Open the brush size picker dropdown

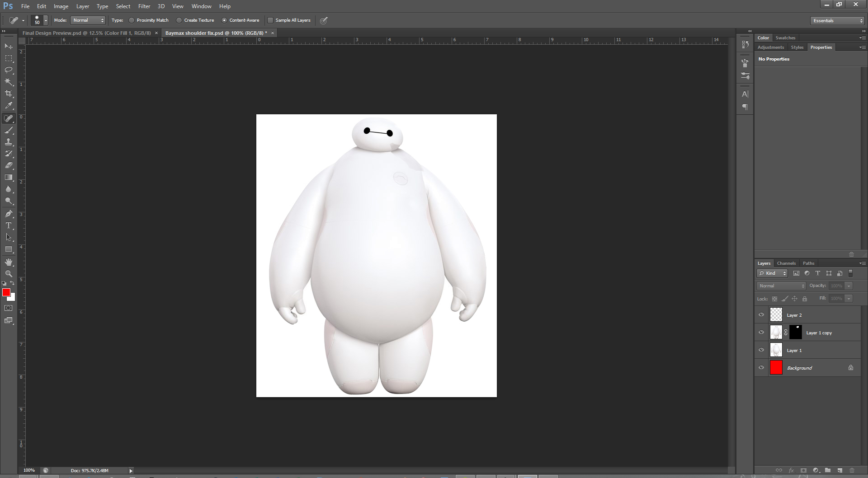(x=46, y=20)
